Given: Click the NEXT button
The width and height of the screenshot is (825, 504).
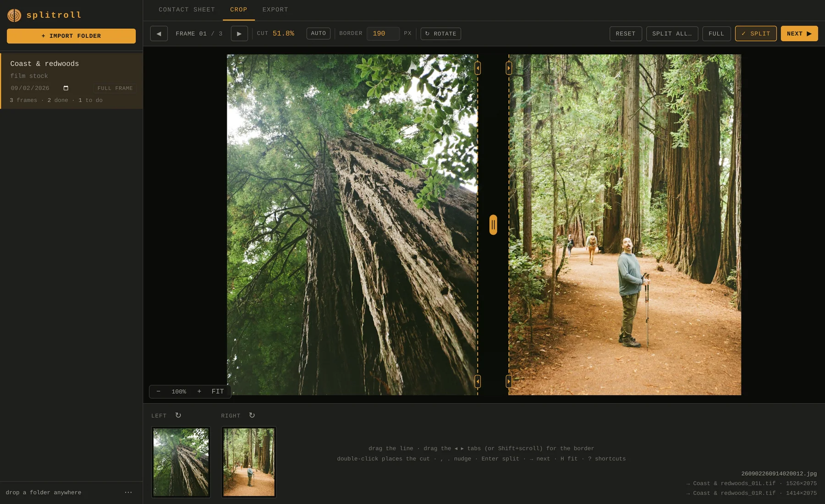Looking at the screenshot, I should point(799,33).
